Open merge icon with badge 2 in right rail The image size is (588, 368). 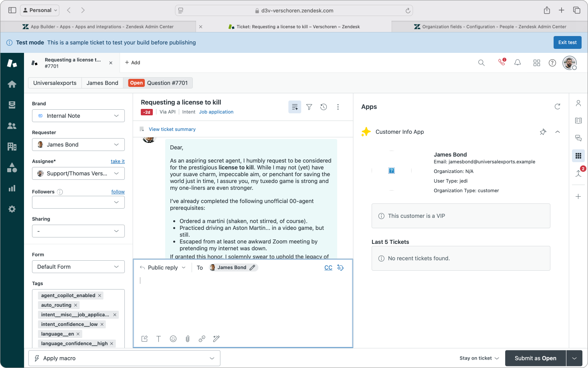tap(579, 173)
